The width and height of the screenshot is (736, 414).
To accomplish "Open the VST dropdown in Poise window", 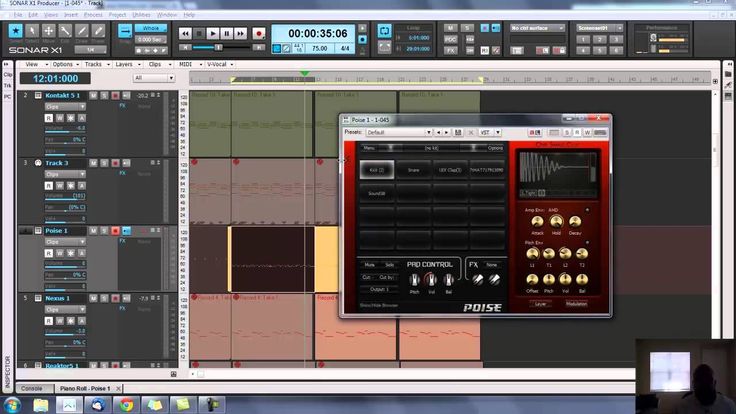I will pyautogui.click(x=490, y=133).
